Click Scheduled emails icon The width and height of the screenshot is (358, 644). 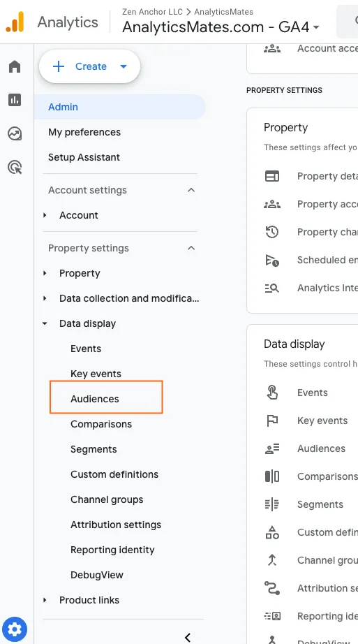(x=271, y=260)
